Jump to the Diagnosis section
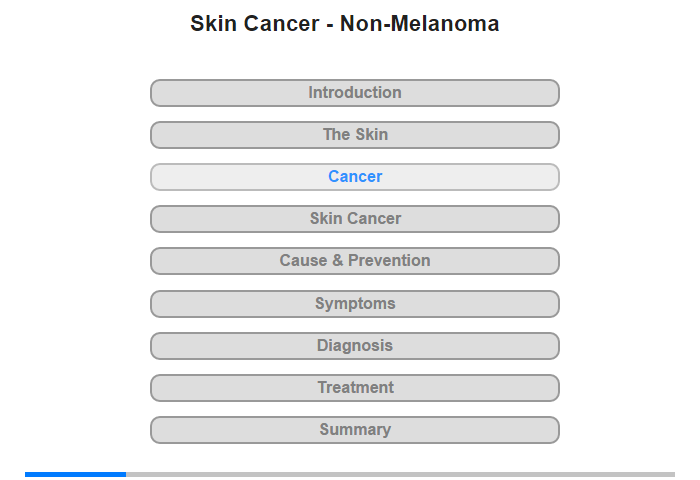The width and height of the screenshot is (700, 480). pyautogui.click(x=355, y=346)
